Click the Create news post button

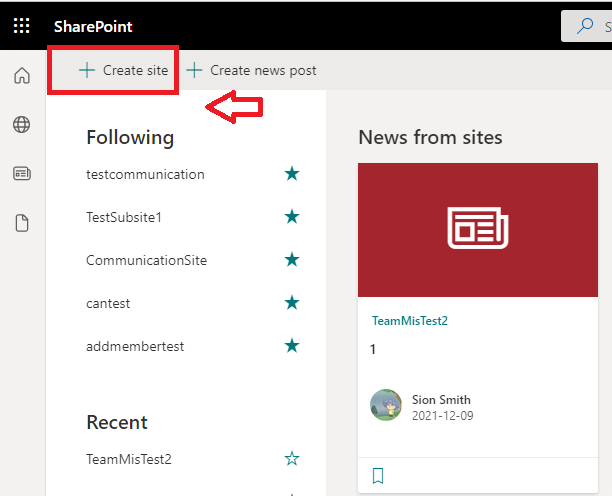[251, 70]
